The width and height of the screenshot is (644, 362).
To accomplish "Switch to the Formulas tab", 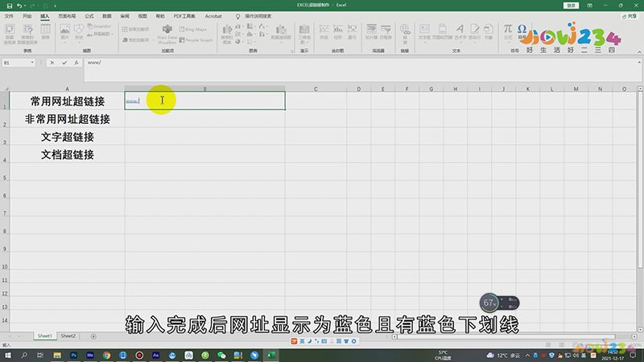I will (x=89, y=16).
